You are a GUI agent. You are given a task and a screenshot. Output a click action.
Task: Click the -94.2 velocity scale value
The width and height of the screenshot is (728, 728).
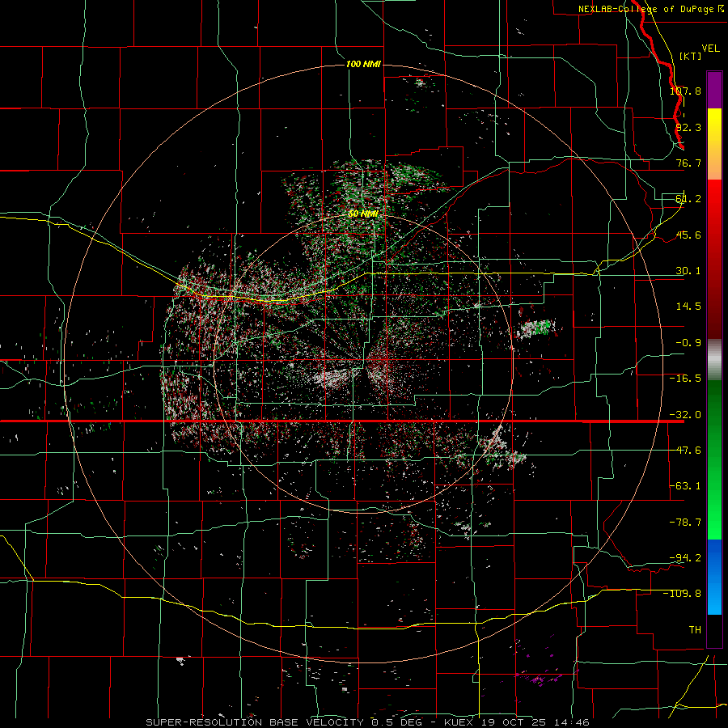(685, 557)
